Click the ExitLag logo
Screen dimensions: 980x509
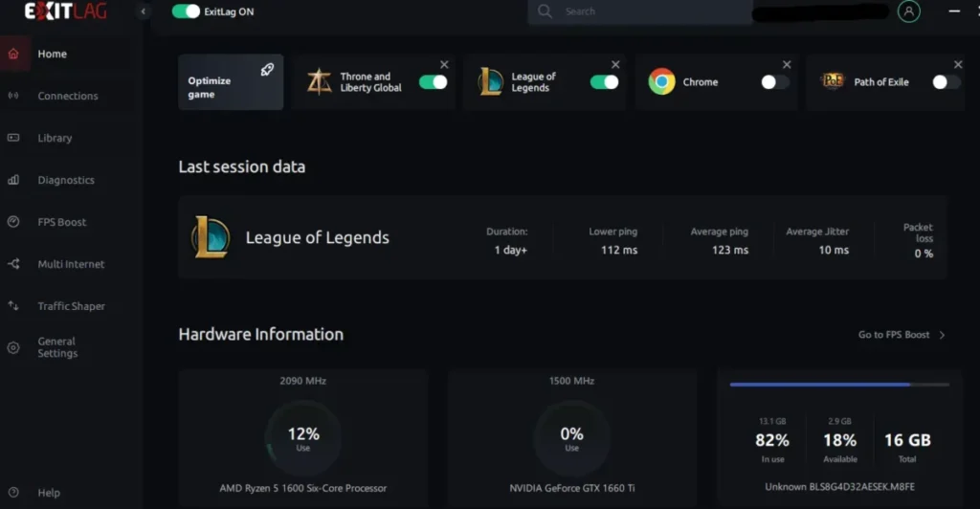[66, 11]
